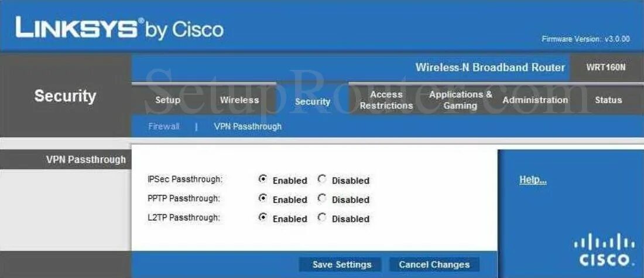Viewport: 644px width, 278px height.
Task: View the Status tab
Action: (608, 100)
